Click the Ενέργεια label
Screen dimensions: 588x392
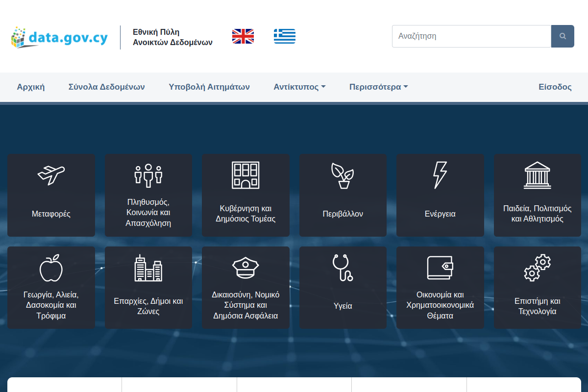tap(440, 214)
